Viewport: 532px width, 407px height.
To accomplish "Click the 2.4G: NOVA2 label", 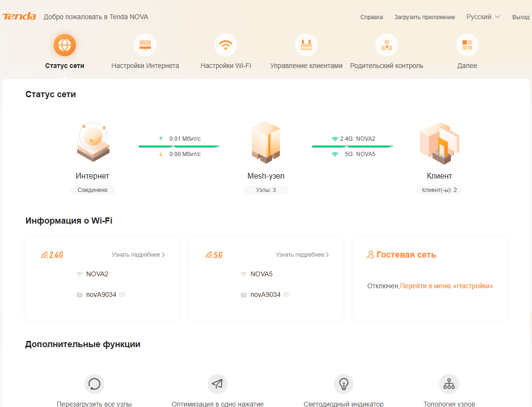I will point(358,138).
